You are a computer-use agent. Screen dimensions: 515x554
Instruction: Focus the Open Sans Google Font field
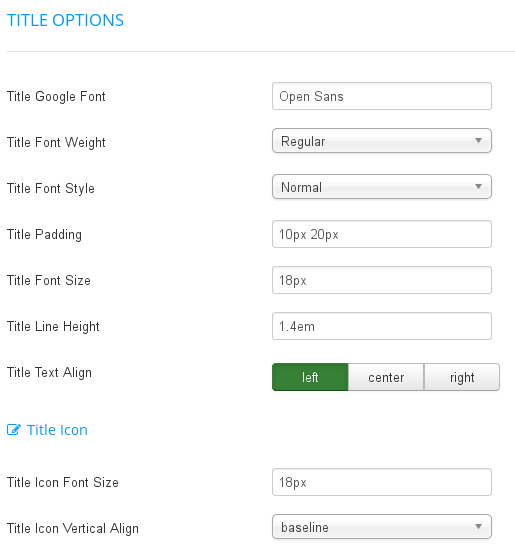pos(382,96)
